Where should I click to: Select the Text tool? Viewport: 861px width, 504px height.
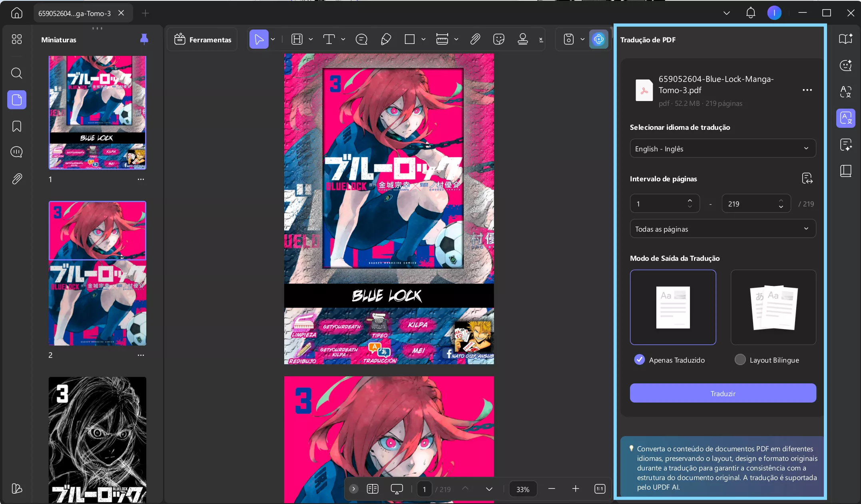tap(329, 39)
